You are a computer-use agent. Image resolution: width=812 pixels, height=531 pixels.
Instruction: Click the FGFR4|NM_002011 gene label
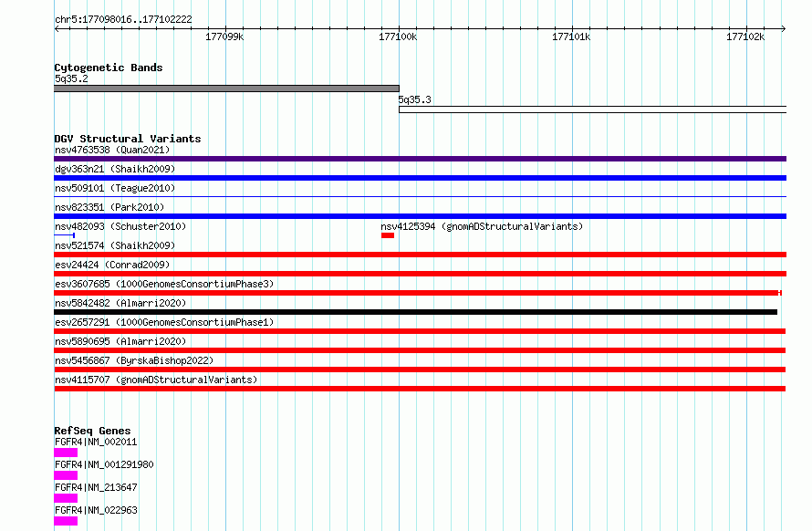[x=96, y=442]
